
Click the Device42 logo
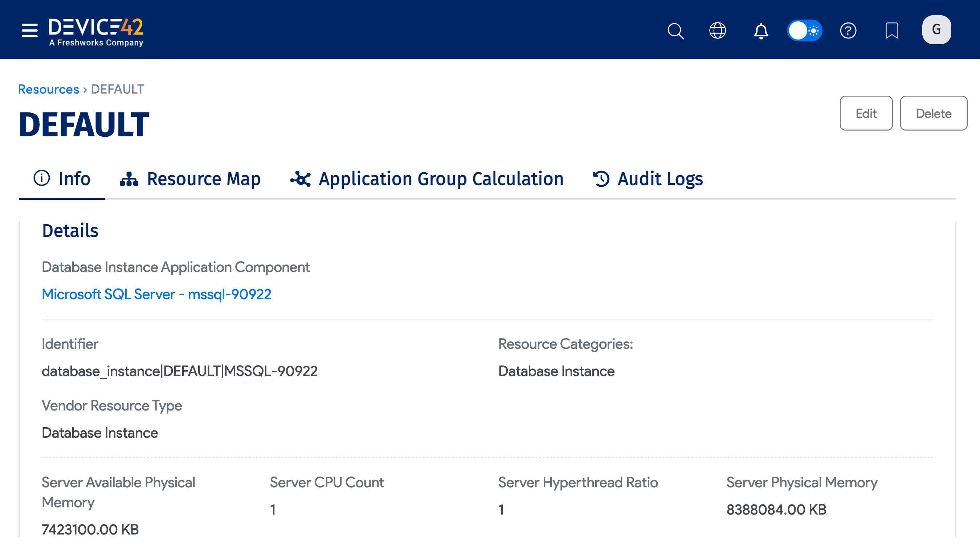click(x=96, y=32)
